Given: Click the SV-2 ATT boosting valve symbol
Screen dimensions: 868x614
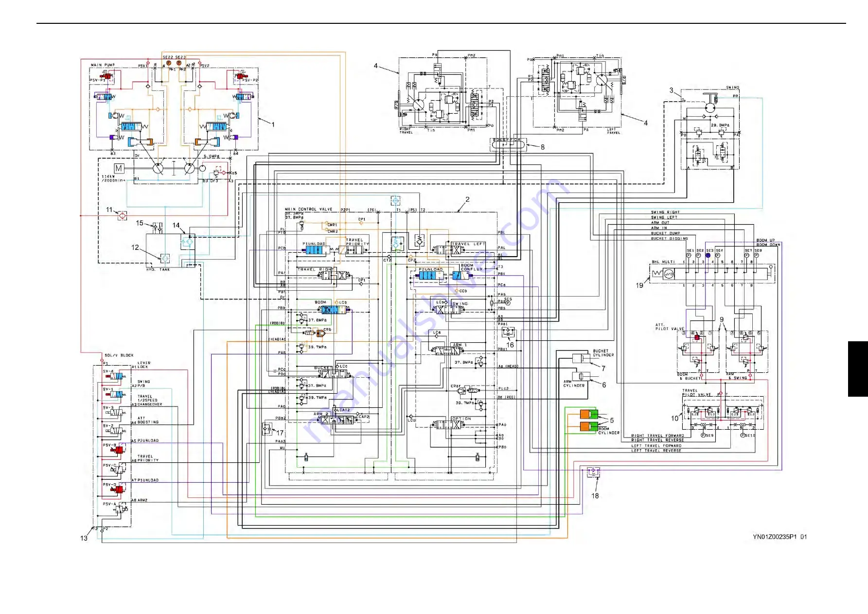Looking at the screenshot, I should pyautogui.click(x=115, y=431).
